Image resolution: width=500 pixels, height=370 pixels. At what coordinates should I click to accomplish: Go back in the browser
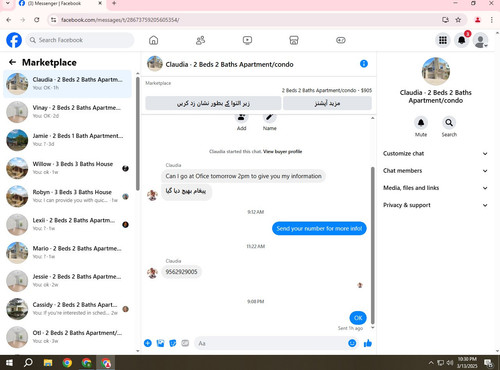(x=9, y=20)
